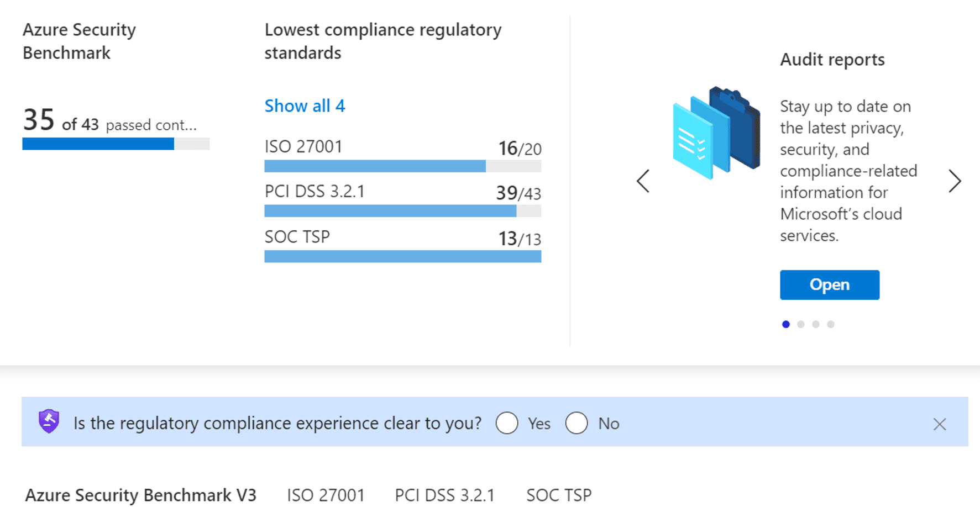Click the 35 of 43 passed controls text
The image size is (980, 507).
109,120
